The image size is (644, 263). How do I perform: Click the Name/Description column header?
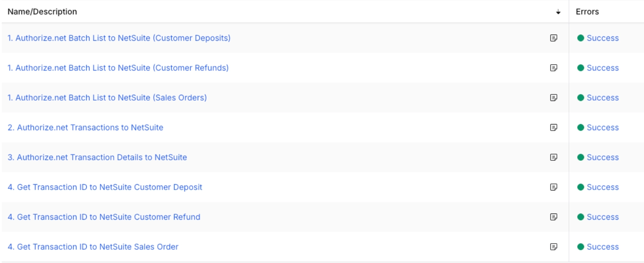[42, 12]
